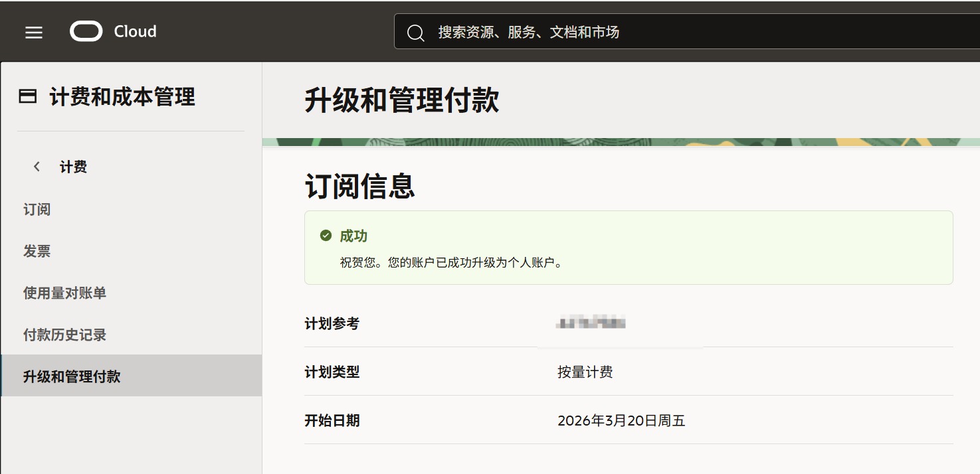Click the green success checkmark icon
This screenshot has height=474, width=980.
(324, 235)
